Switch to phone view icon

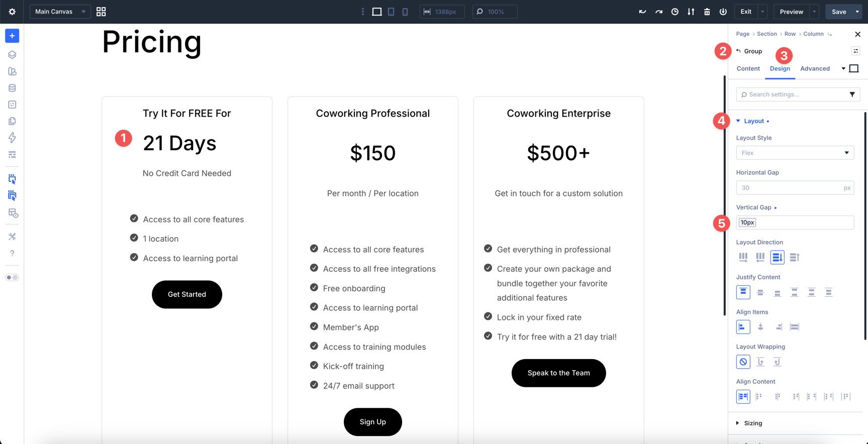click(x=405, y=12)
